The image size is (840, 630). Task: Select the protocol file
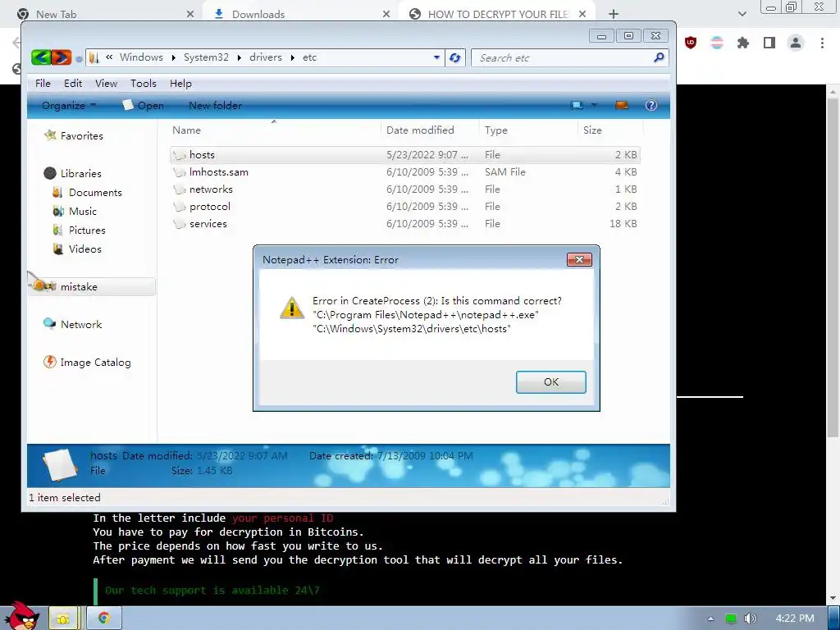tap(405, 206)
